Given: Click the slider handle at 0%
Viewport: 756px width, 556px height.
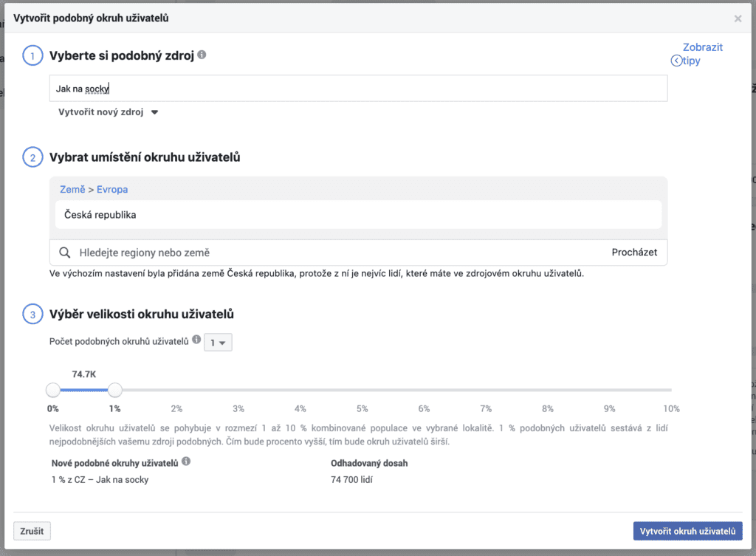Looking at the screenshot, I should [53, 390].
